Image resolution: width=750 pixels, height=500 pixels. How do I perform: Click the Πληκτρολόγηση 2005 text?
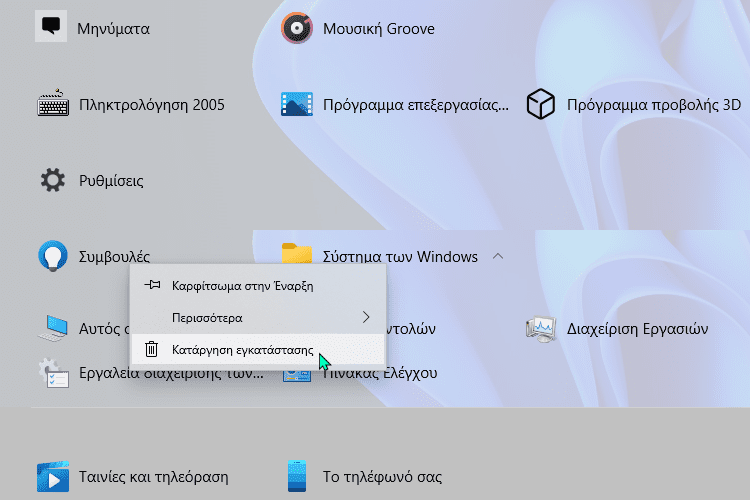point(152,105)
